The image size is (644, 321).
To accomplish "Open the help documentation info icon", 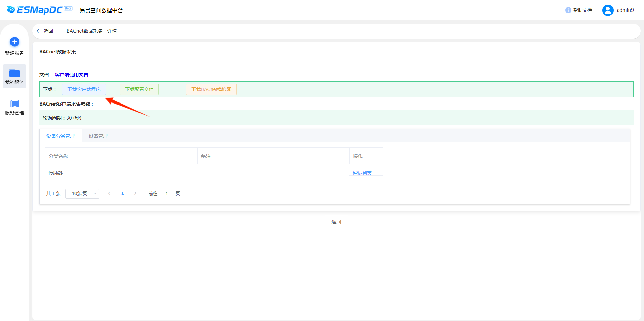I will click(x=568, y=10).
